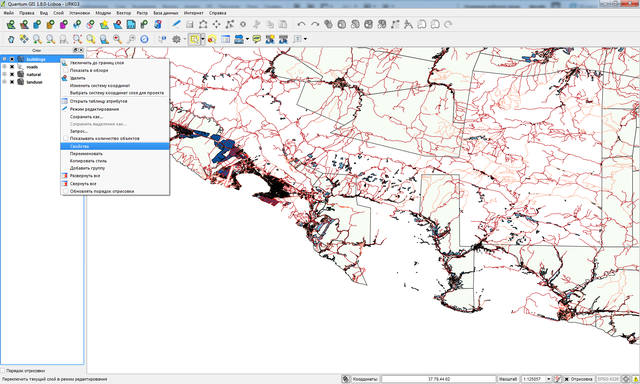This screenshot has width=640, height=384.
Task: Click the New Shapefile Layer star icon
Action: 104,24
